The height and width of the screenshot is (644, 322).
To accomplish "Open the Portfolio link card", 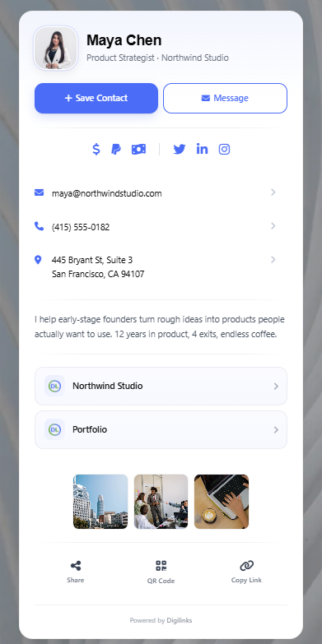I will tap(161, 429).
